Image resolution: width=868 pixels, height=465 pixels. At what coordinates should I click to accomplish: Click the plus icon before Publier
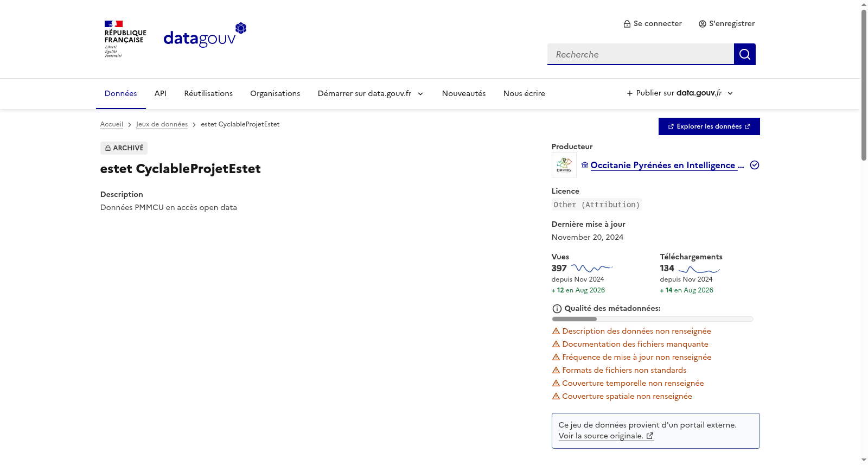[x=630, y=93]
